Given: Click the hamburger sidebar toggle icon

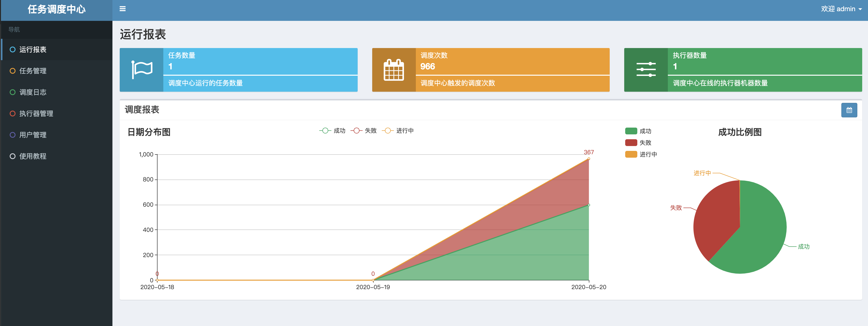Looking at the screenshot, I should click(x=123, y=9).
